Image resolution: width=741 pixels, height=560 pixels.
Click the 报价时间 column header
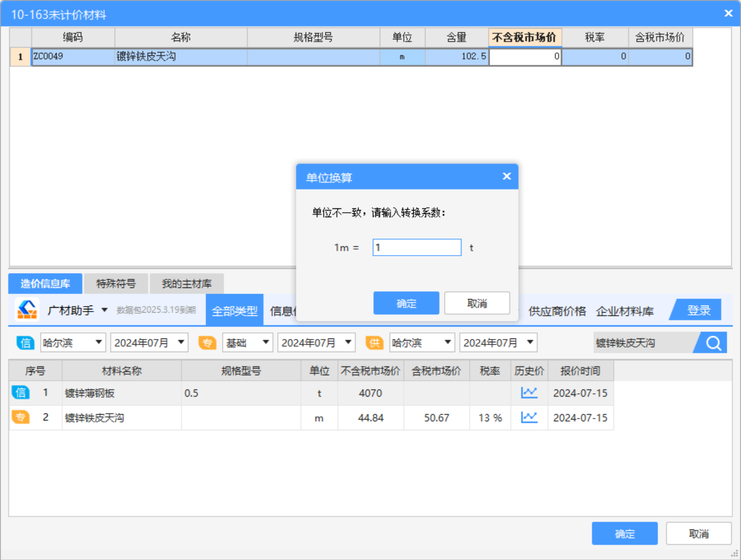pyautogui.click(x=581, y=371)
